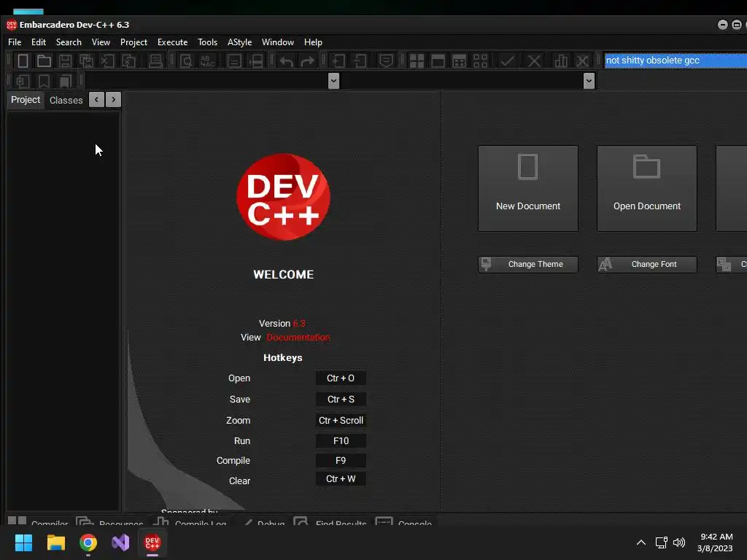The width and height of the screenshot is (747, 560).
Task: Show hidden system tray icons chevron
Action: [x=641, y=542]
